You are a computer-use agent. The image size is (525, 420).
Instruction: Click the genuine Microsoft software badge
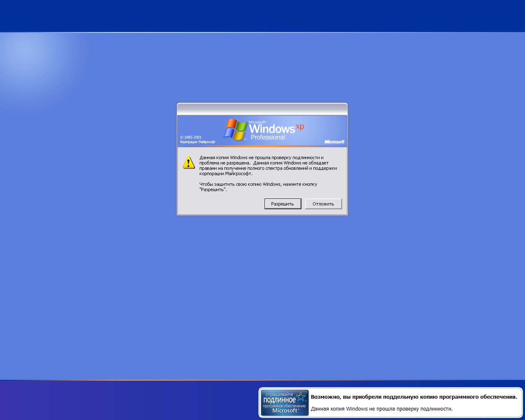[x=285, y=403]
